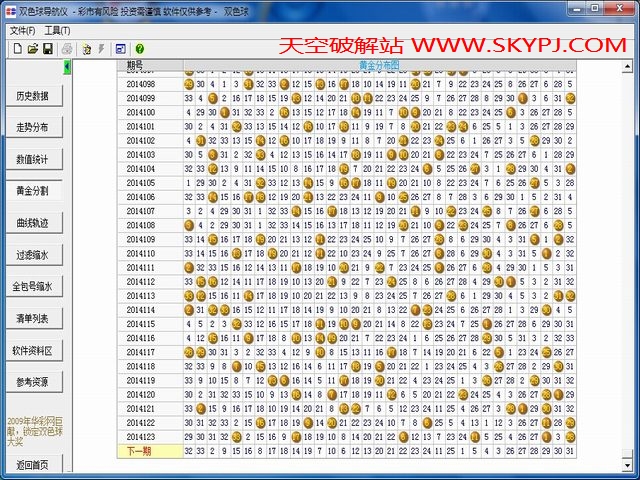Open Help with the green question icon
640x480 pixels.
click(139, 48)
